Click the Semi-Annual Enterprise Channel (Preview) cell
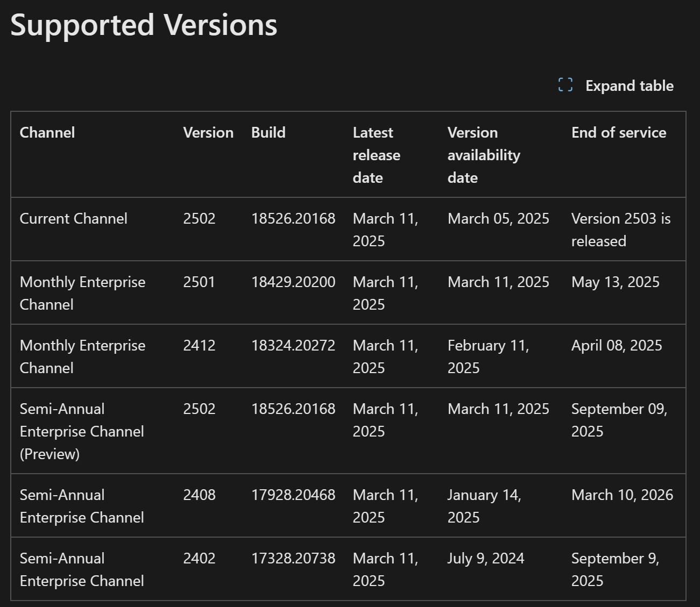 click(x=82, y=431)
